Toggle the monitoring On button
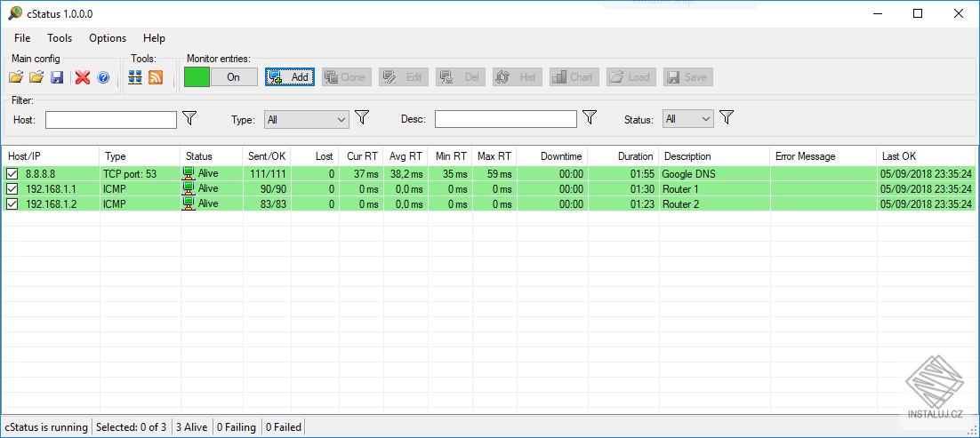The width and height of the screenshot is (980, 438). click(233, 77)
